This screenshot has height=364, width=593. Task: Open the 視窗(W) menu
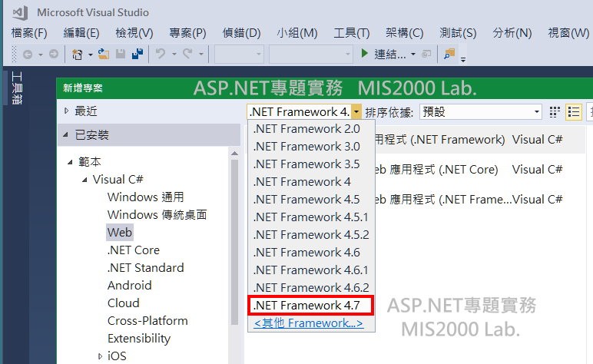(568, 33)
